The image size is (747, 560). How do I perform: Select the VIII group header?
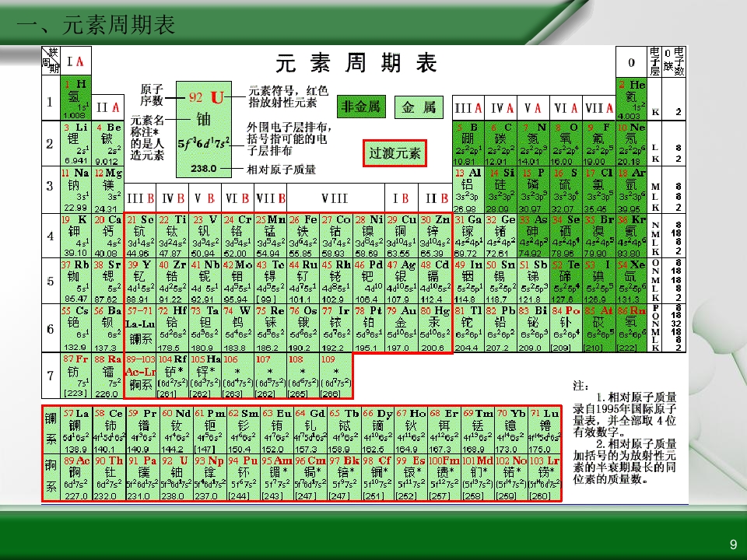tap(335, 198)
